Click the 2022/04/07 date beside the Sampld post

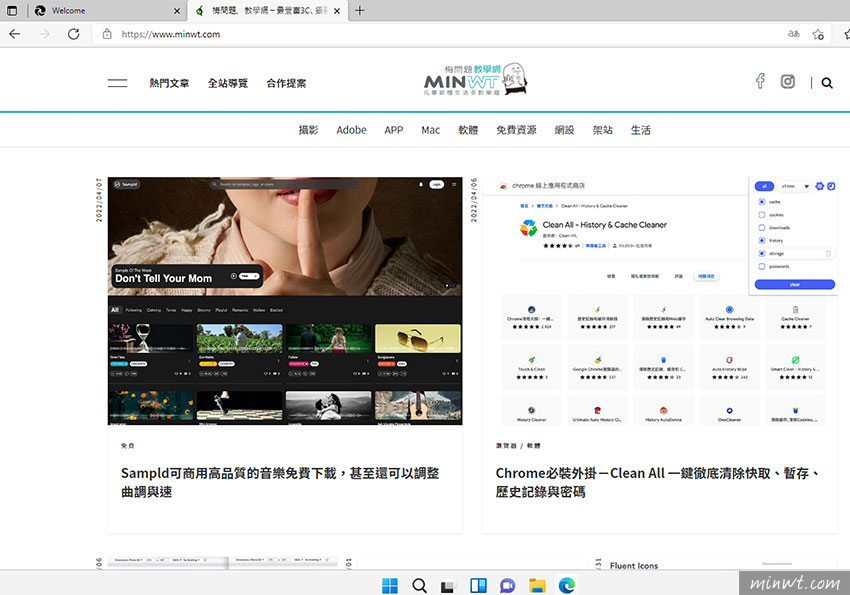99,200
